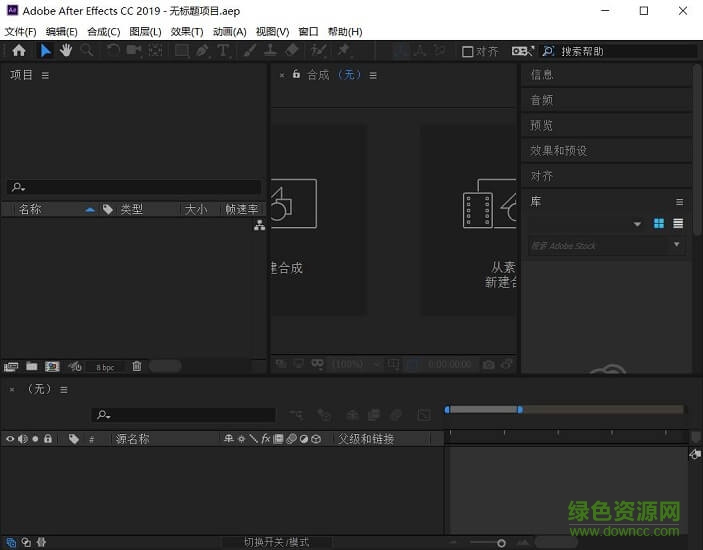Screen dimensions: 703x550
Task: Click the timeline zoom slider
Action: coord(501,542)
